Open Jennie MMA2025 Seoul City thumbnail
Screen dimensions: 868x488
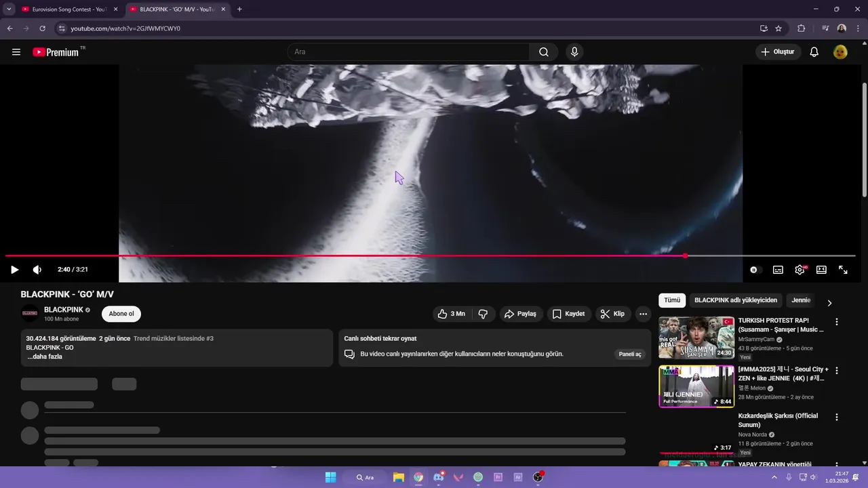click(696, 386)
